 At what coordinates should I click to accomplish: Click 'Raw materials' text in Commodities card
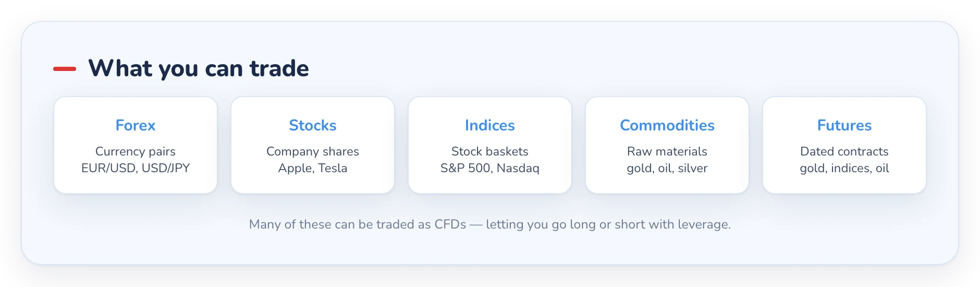tap(667, 151)
